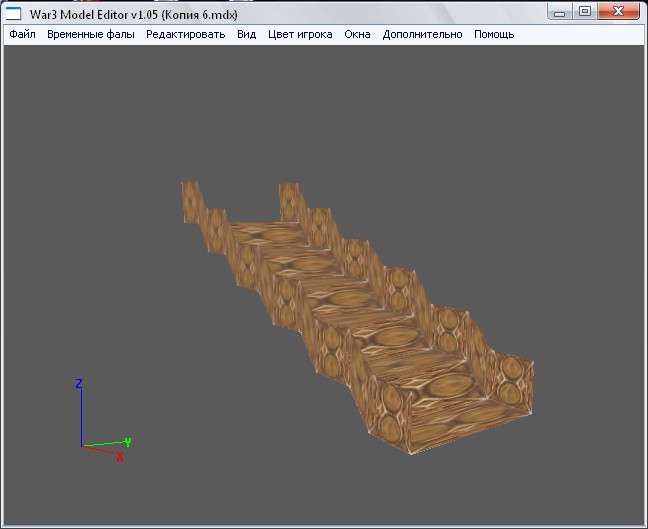Open the Окна menu
Screen dimensions: 648x529
pyautogui.click(x=357, y=34)
